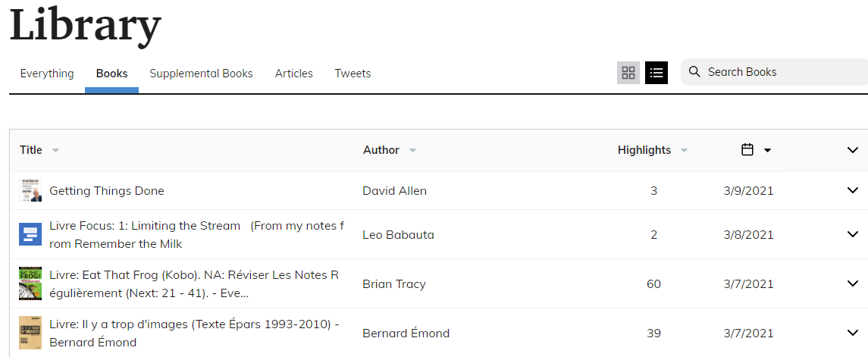Viewport: 868px width, 357px height.
Task: Click the Search Books input field
Action: click(x=781, y=72)
